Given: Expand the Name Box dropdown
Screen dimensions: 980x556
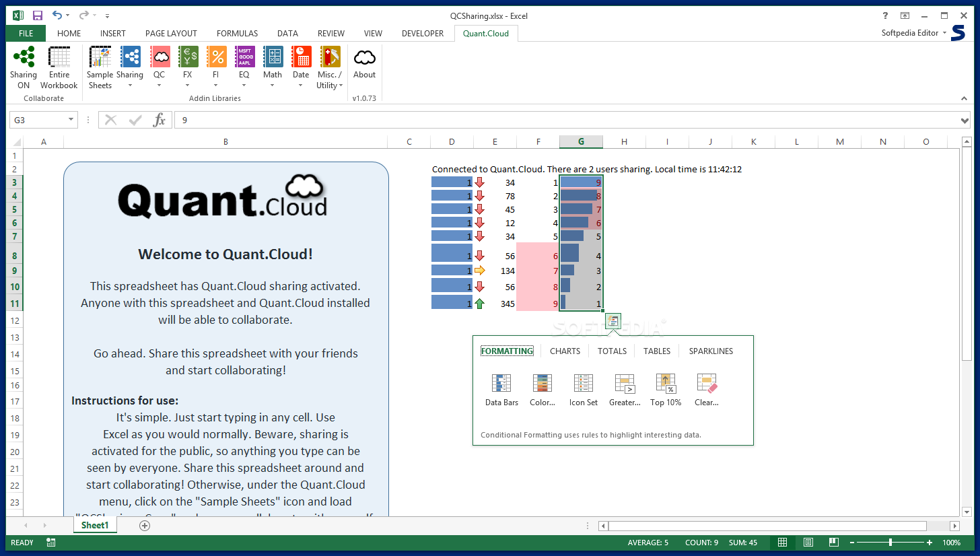Looking at the screenshot, I should coord(71,120).
